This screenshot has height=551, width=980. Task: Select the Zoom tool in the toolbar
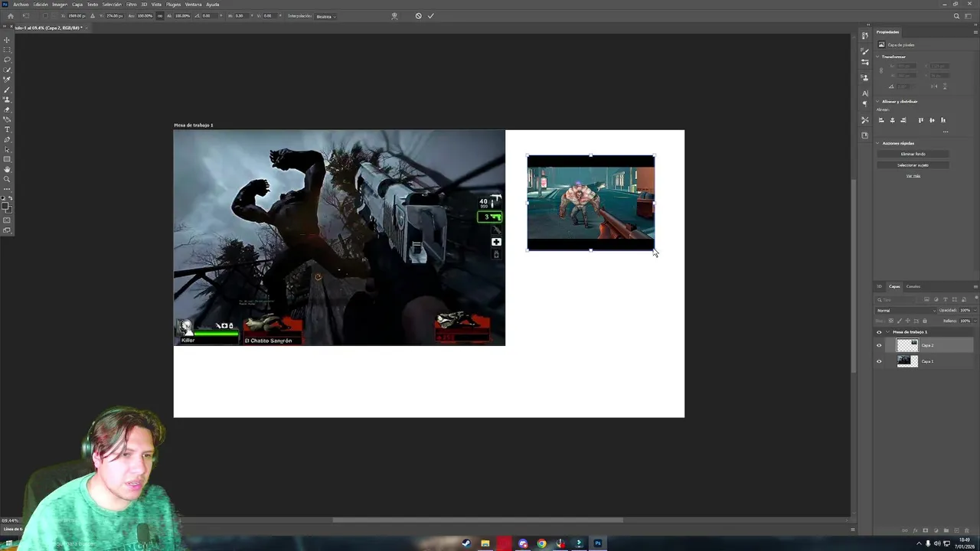7,179
